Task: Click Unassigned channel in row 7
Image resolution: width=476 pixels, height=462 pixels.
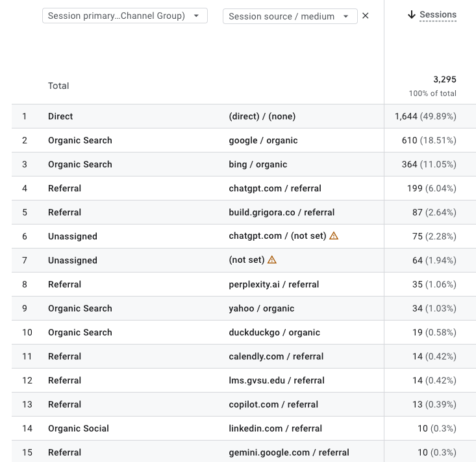Action: pyautogui.click(x=73, y=260)
